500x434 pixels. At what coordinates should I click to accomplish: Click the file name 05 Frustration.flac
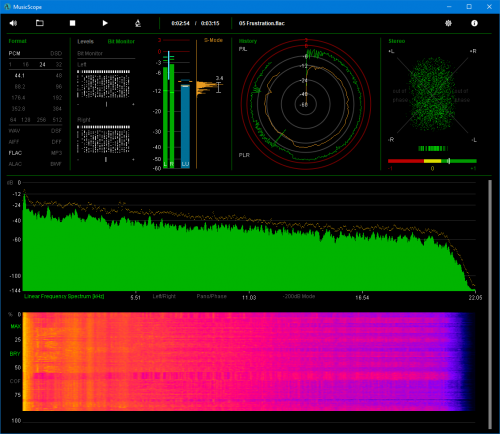click(x=262, y=23)
